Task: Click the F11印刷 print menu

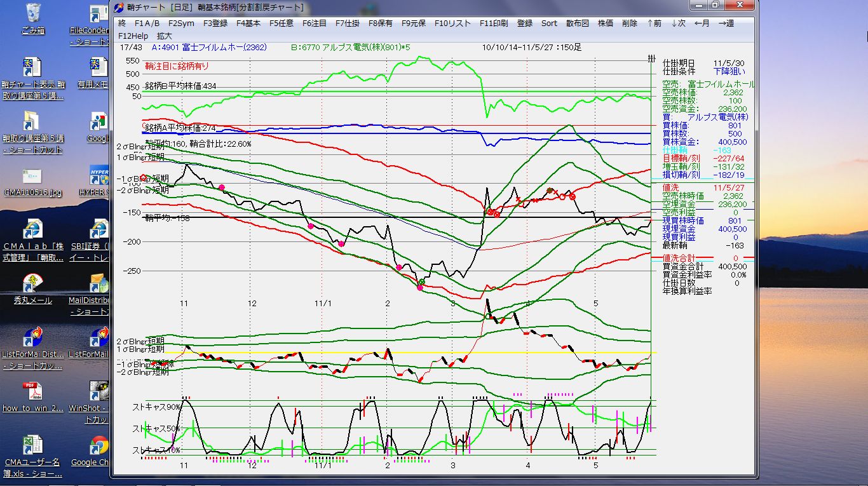Action: coord(494,23)
